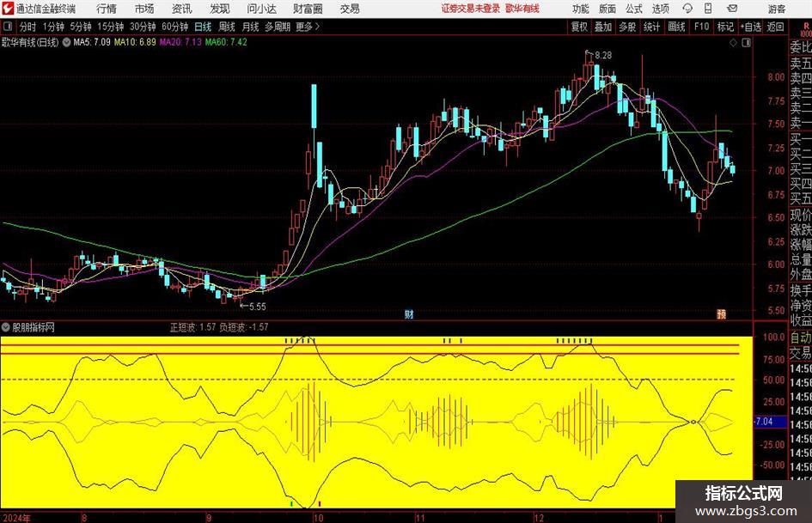Click month 10 marker on time axis
The width and height of the screenshot is (812, 523).
[318, 518]
